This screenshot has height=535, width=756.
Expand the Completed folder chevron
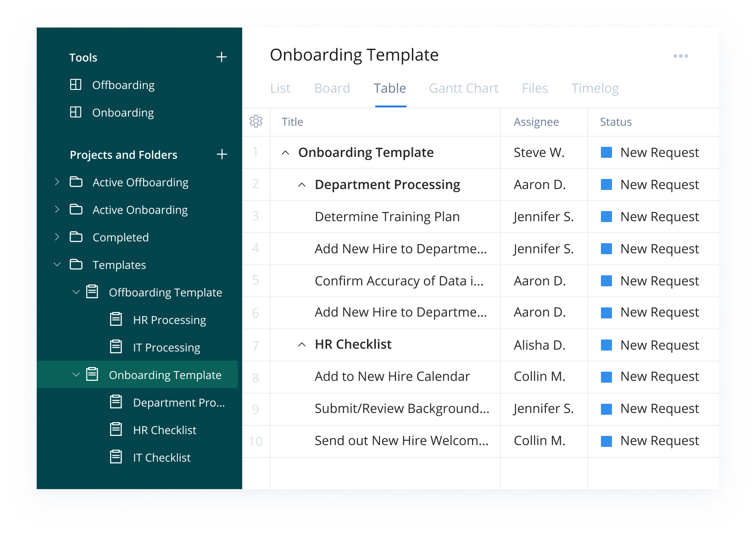coord(57,237)
